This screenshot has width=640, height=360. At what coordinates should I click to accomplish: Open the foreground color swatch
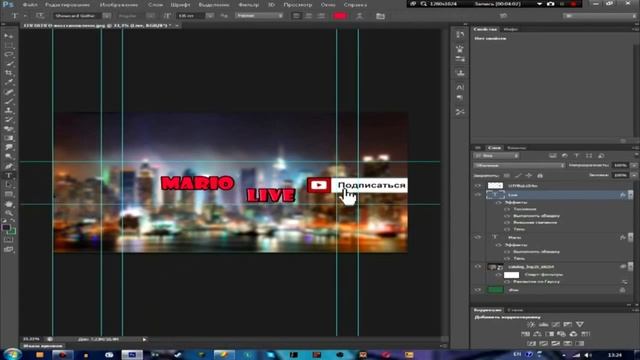[x=6, y=228]
